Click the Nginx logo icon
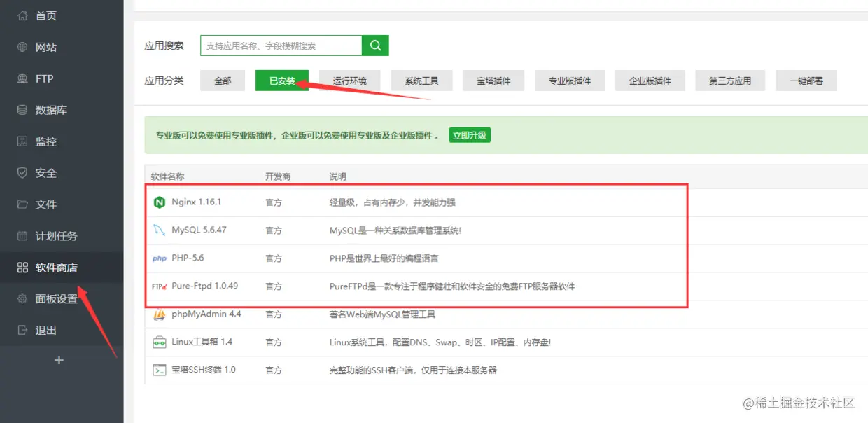 [x=160, y=202]
